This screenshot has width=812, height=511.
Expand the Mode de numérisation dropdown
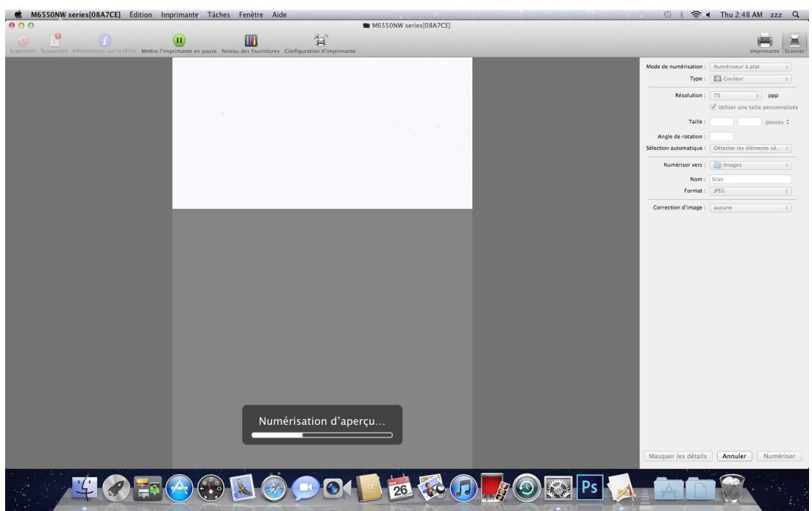point(750,68)
